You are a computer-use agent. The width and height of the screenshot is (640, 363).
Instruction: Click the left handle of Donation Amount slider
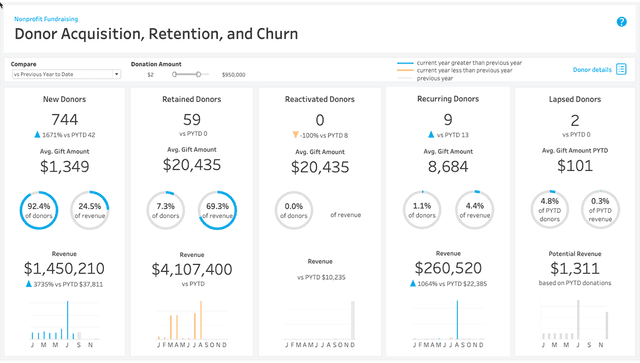174,74
